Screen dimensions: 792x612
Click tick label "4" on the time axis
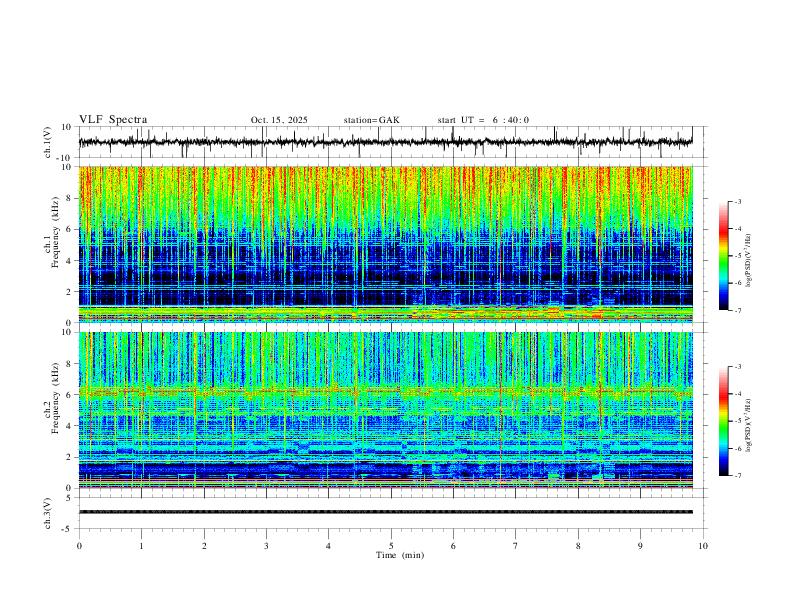328,546
